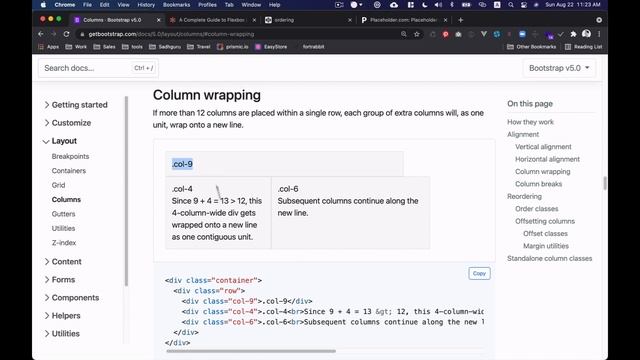This screenshot has height=360, width=640.
Task: Click the Do Not Disturb moon icon
Action: (424, 5)
